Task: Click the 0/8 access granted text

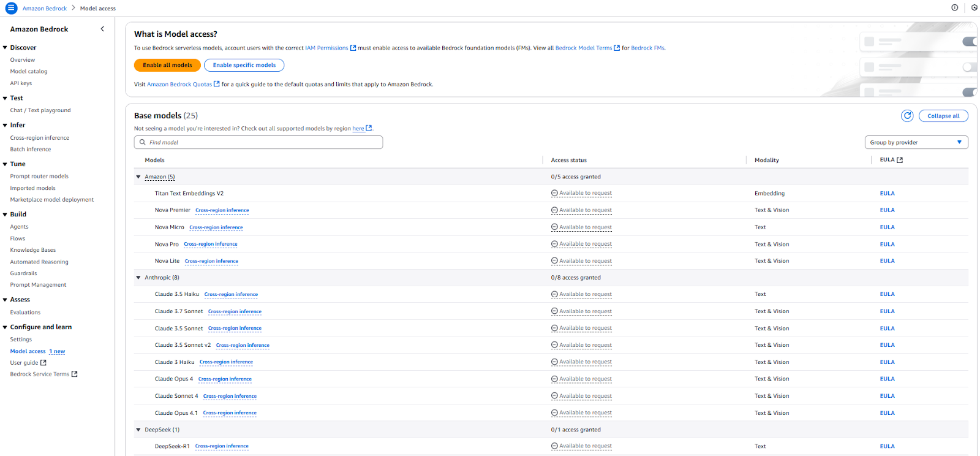Action: click(x=576, y=278)
